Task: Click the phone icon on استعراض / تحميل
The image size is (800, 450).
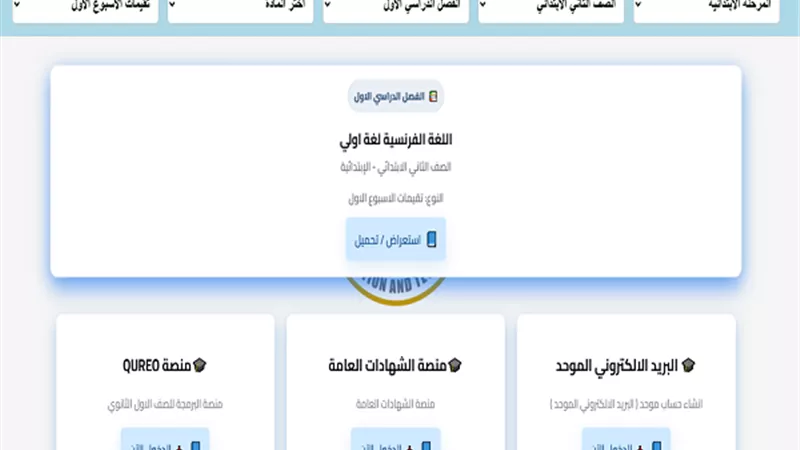Action: (432, 239)
